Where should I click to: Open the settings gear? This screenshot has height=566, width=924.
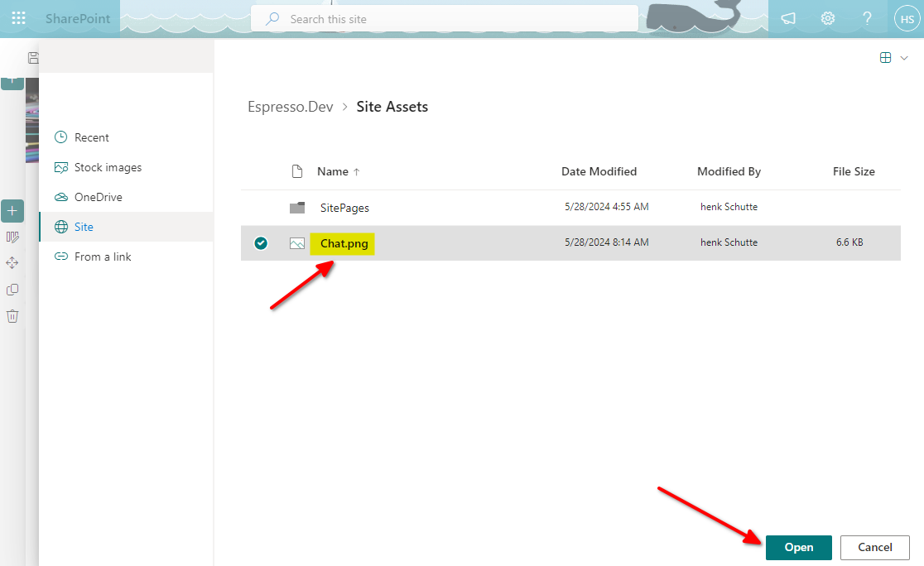[828, 18]
